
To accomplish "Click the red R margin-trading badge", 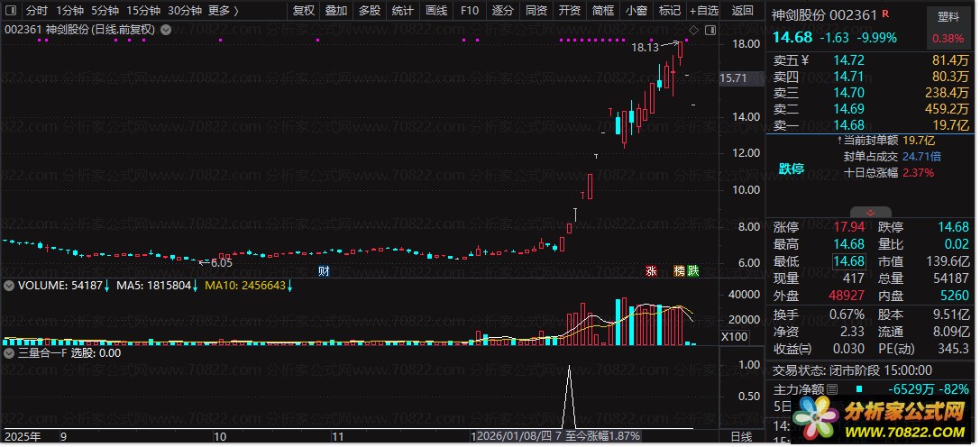I will [885, 14].
